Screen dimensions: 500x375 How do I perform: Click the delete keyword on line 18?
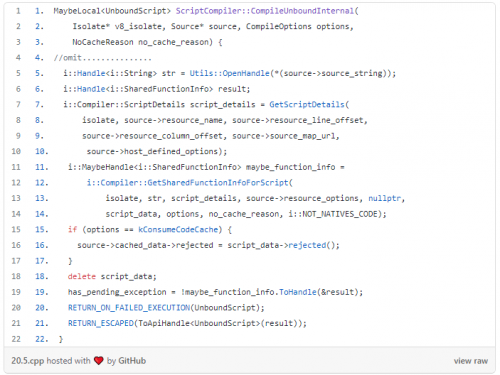pos(82,276)
